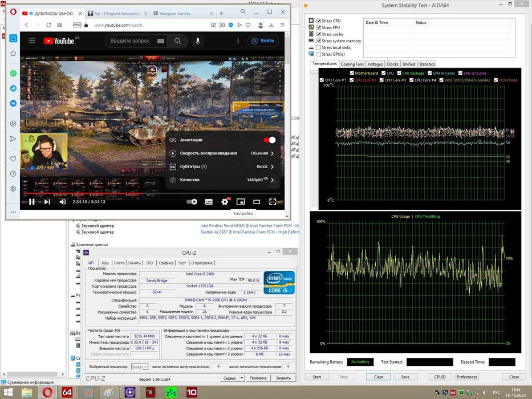The height and width of the screenshot is (399, 532).
Task: Open the Память tab in CPU-Z
Action: 135,263
